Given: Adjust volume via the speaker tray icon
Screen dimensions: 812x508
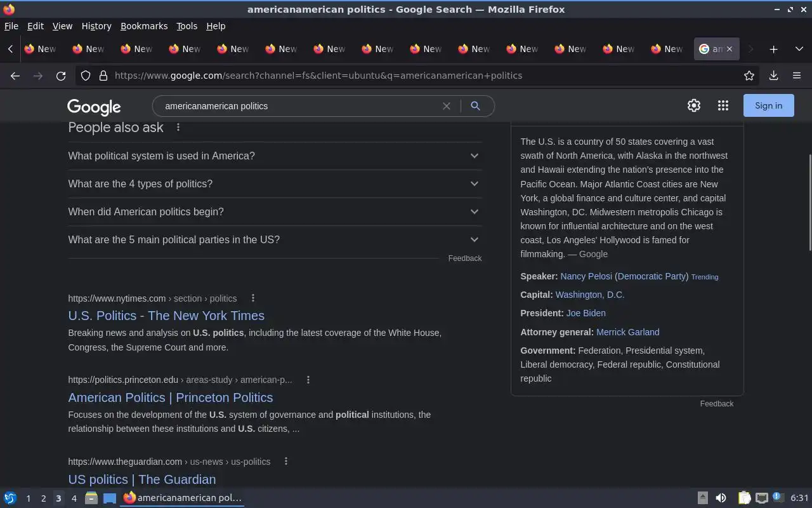Looking at the screenshot, I should pyautogui.click(x=721, y=498).
